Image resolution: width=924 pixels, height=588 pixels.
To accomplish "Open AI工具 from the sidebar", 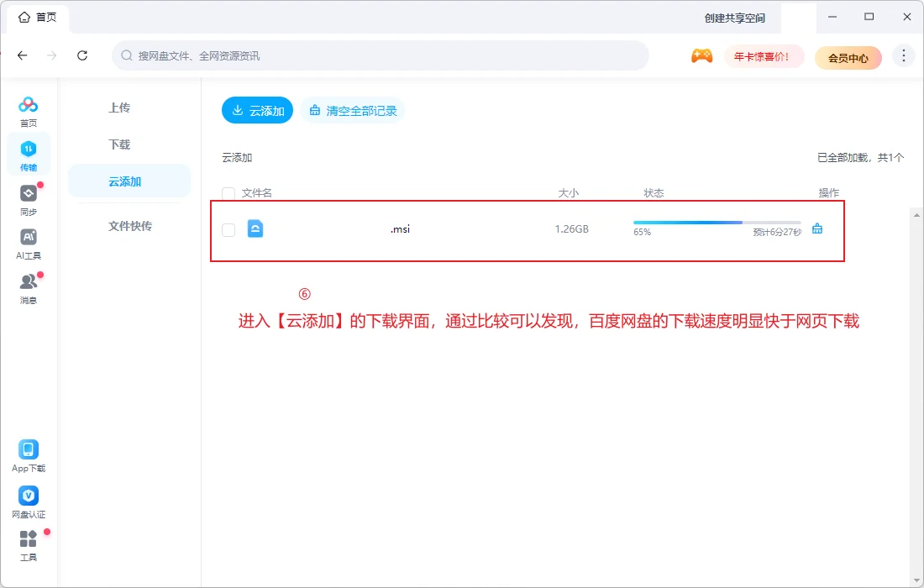I will tap(28, 244).
